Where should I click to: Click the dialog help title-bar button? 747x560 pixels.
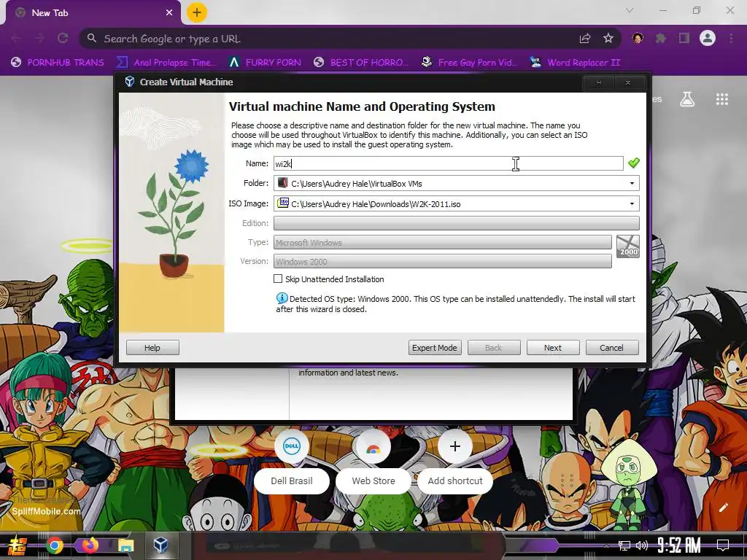click(598, 82)
